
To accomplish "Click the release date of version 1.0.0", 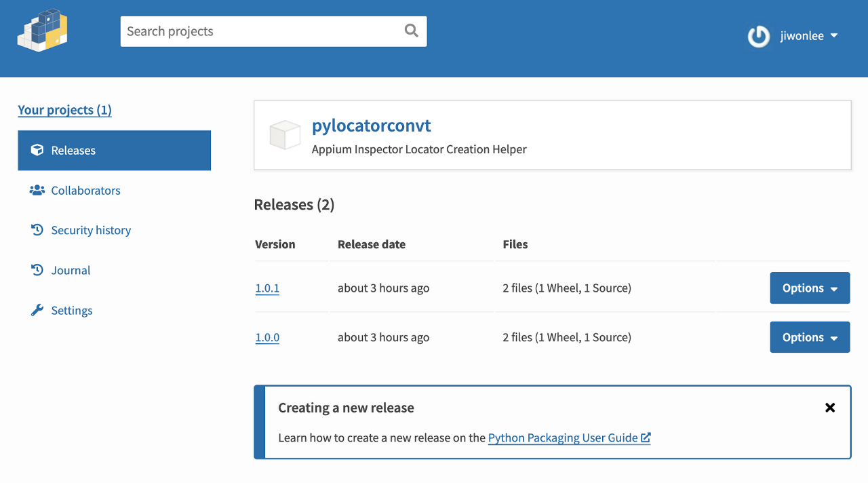I will pos(384,337).
